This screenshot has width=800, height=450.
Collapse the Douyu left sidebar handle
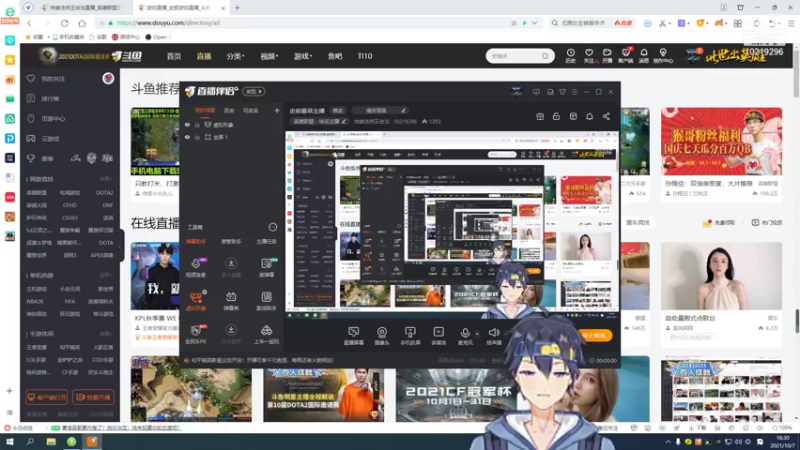tap(121, 246)
